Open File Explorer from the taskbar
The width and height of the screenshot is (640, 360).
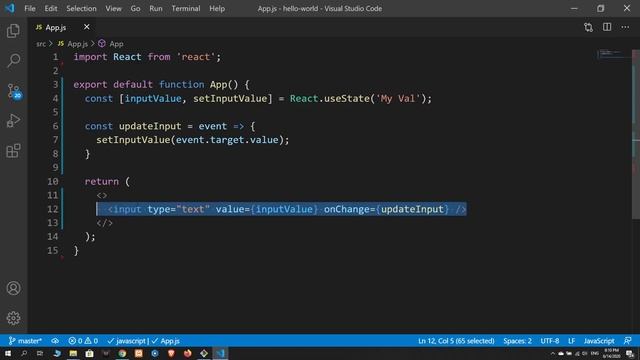pos(73,353)
